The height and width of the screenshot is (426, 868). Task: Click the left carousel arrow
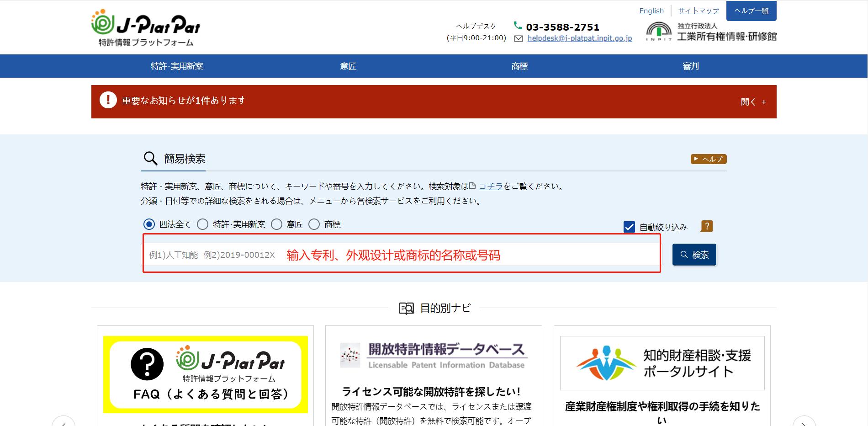coord(63,424)
